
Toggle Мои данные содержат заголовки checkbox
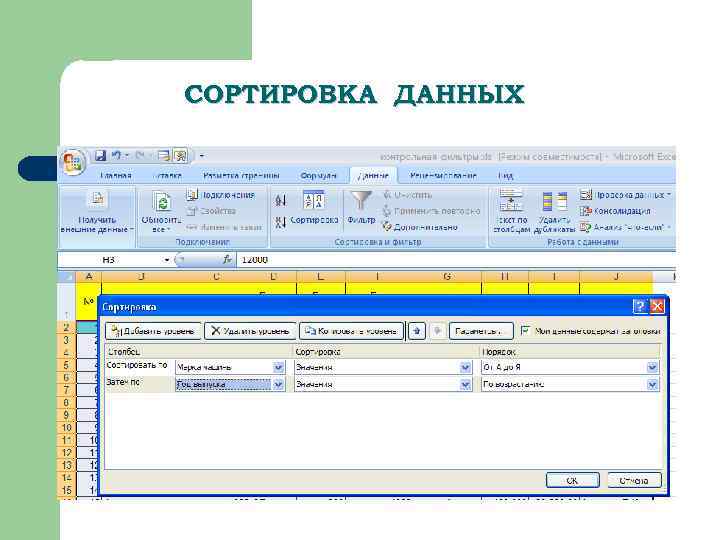click(x=526, y=330)
